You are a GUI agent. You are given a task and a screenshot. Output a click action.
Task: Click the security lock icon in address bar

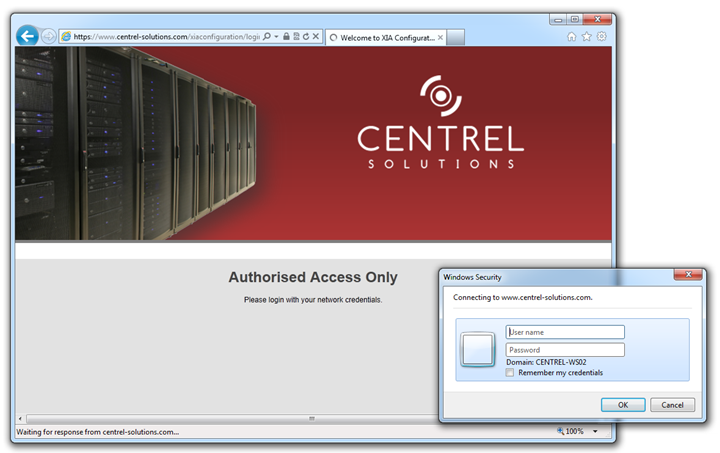tap(286, 36)
